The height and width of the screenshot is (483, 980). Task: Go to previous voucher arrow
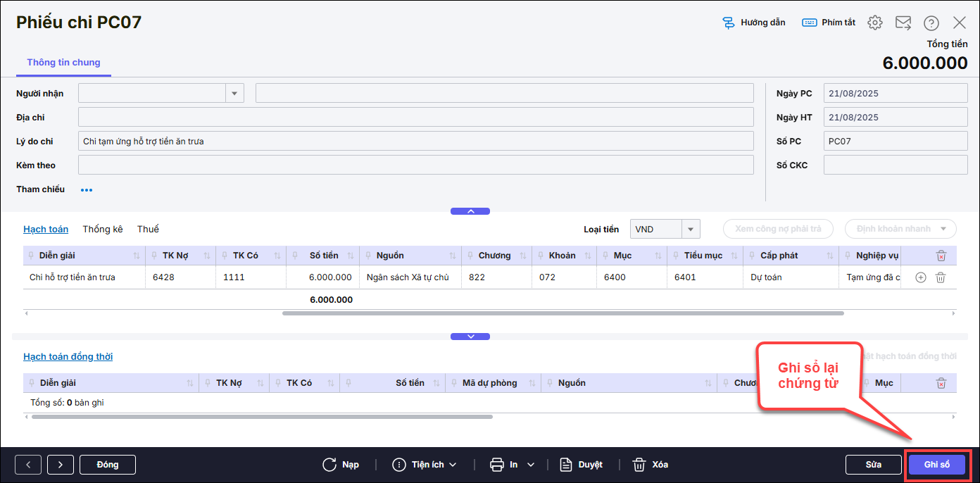28,465
